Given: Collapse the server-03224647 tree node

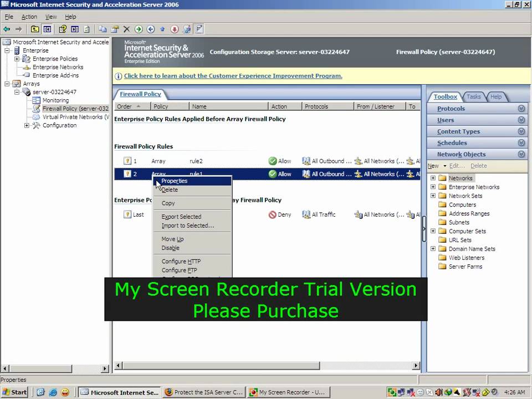Looking at the screenshot, I should point(17,92).
